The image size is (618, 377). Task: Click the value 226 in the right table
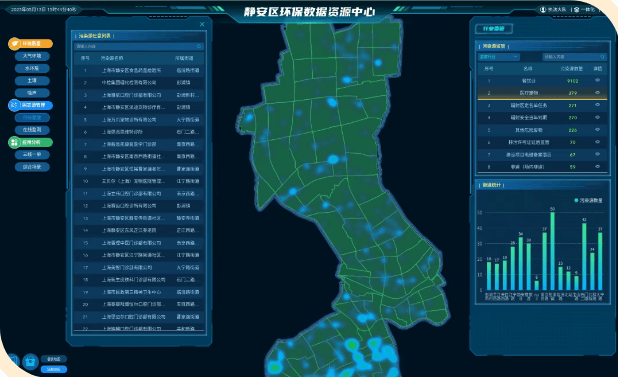[x=572, y=130]
